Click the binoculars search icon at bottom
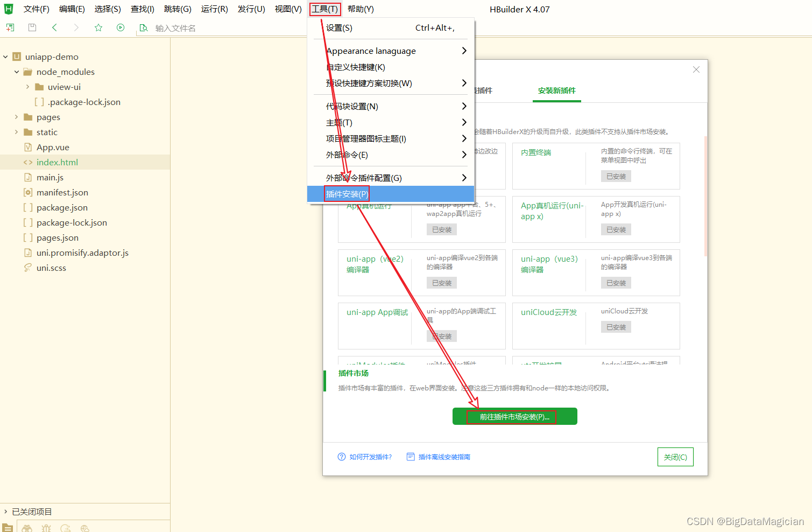The height and width of the screenshot is (532, 812). [x=27, y=528]
